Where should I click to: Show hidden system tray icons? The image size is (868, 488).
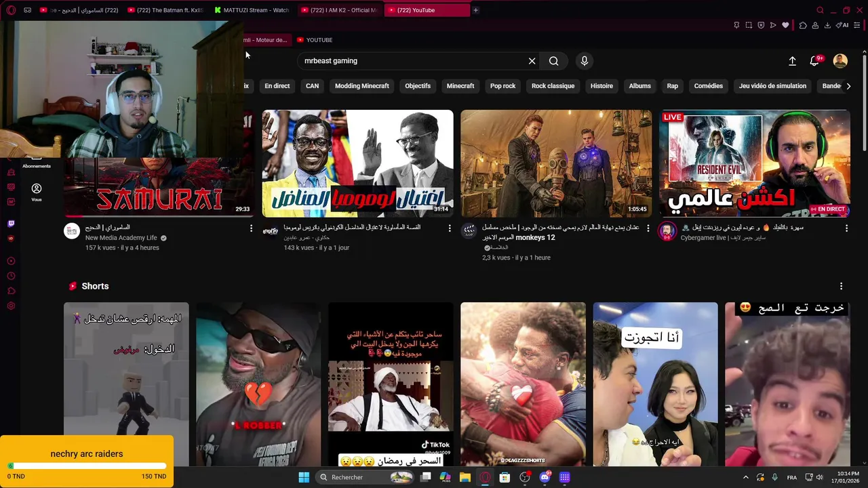tap(745, 477)
